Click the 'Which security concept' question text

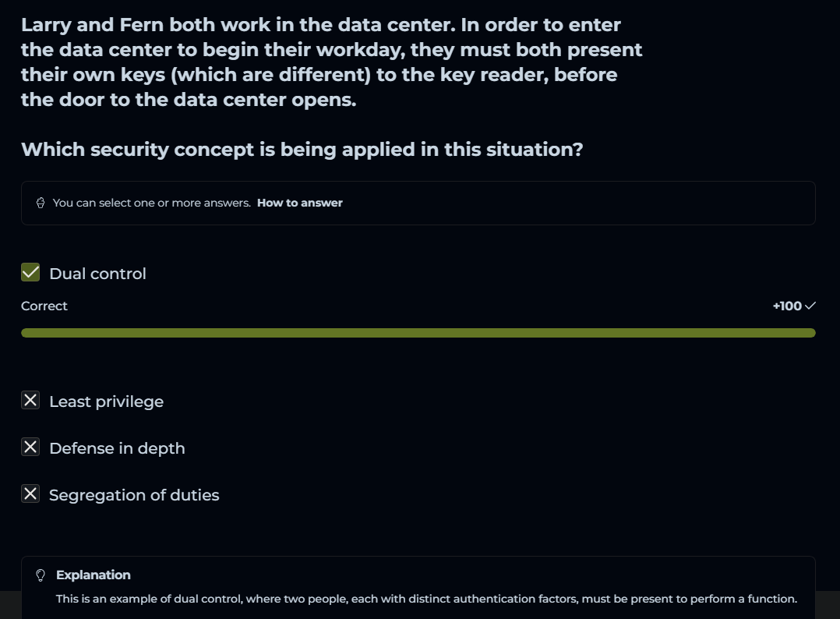click(302, 149)
